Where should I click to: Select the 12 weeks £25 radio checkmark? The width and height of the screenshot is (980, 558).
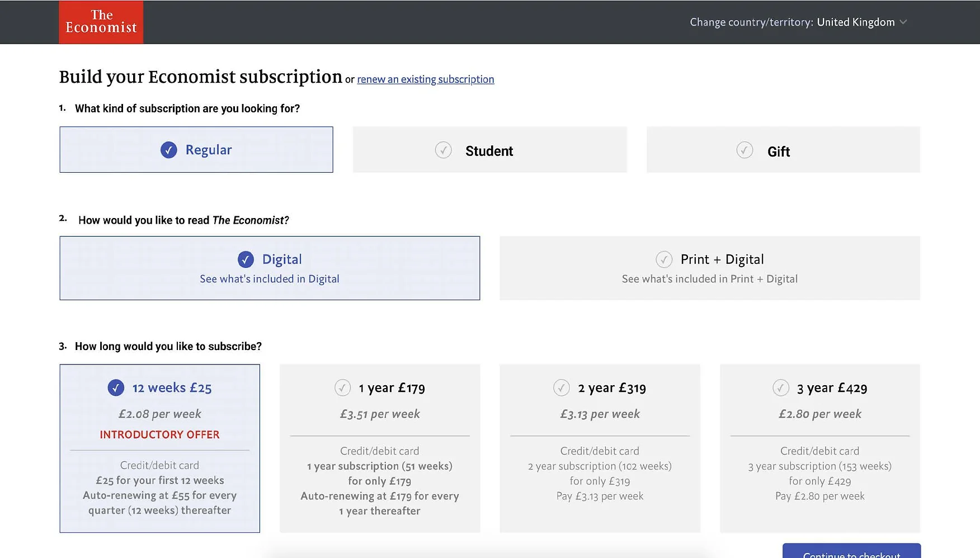tap(116, 387)
